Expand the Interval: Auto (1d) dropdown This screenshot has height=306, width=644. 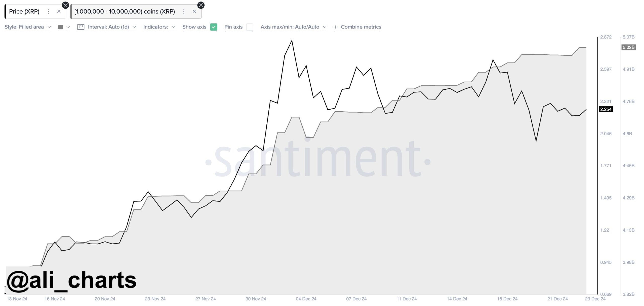coord(110,27)
